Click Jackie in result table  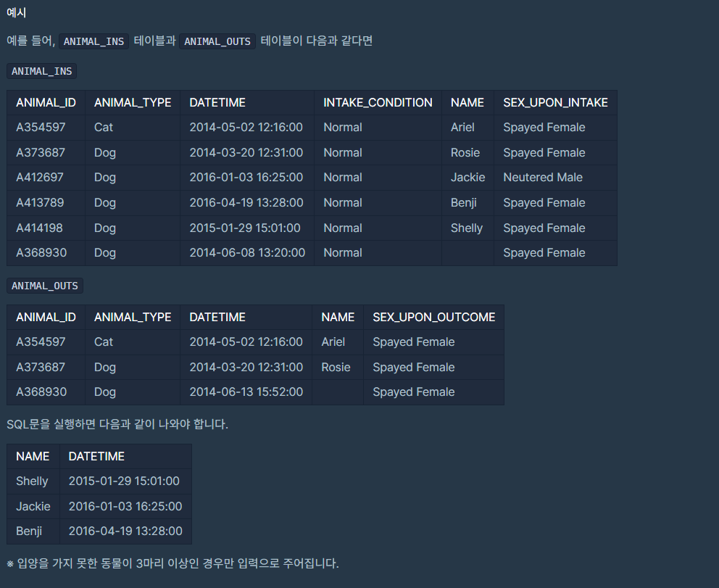pos(33,506)
